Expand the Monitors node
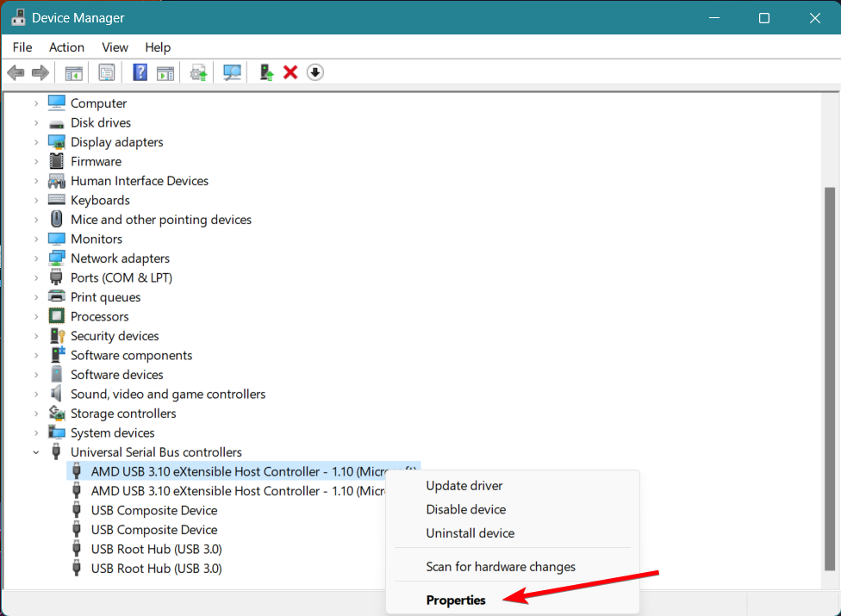 pos(36,240)
